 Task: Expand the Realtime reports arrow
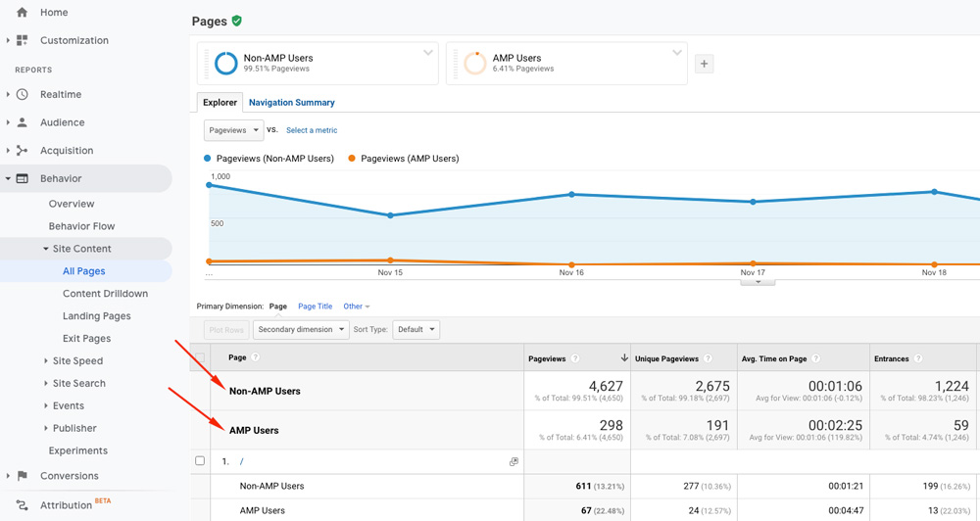point(8,94)
